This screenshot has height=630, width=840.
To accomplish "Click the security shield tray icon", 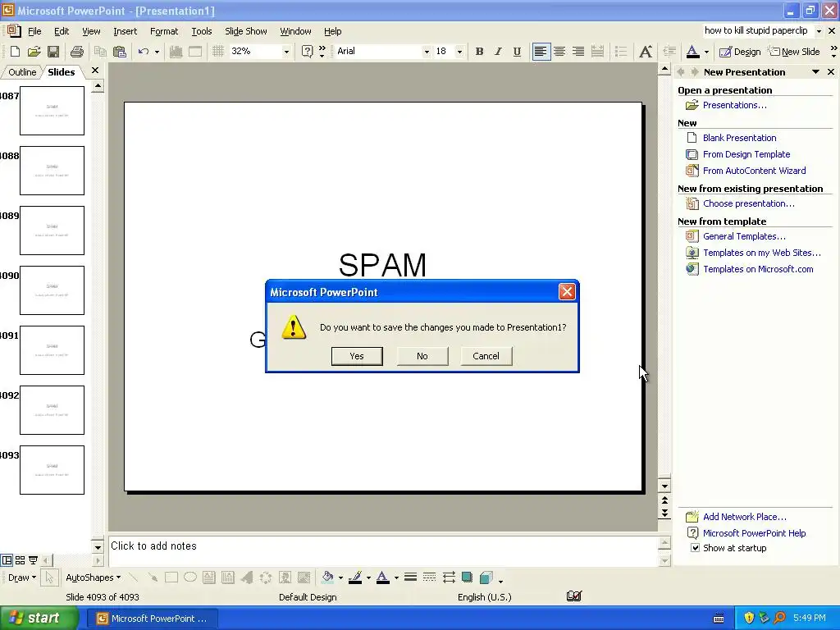I will pyautogui.click(x=749, y=619).
